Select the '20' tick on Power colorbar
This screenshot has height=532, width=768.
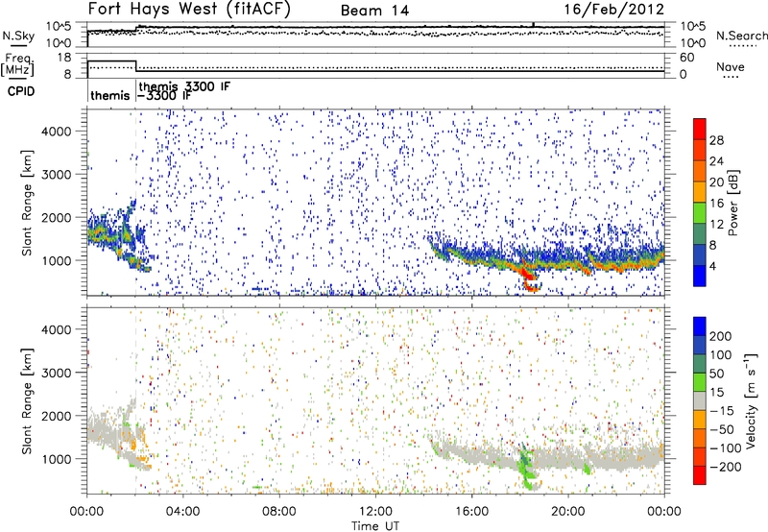click(x=716, y=182)
